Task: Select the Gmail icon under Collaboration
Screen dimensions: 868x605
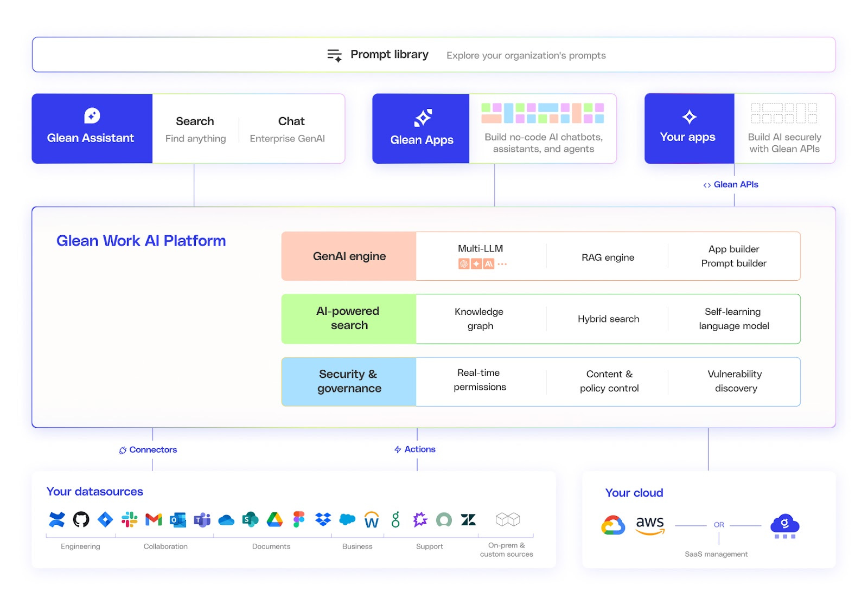Action: [154, 519]
